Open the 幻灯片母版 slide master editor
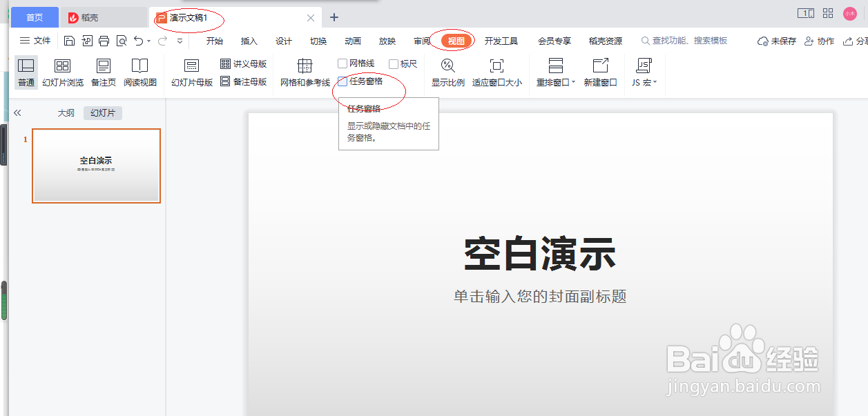The width and height of the screenshot is (868, 416). click(x=191, y=71)
